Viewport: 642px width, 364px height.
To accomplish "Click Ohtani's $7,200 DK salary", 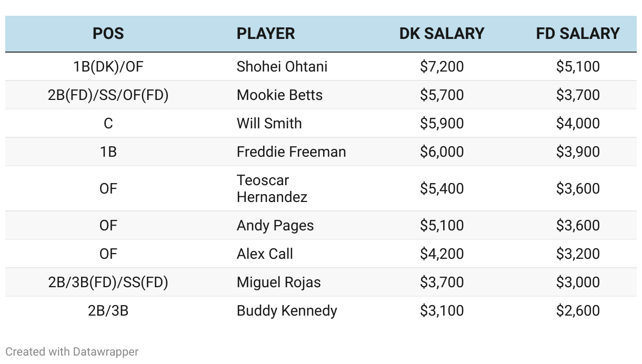I will (x=442, y=66).
